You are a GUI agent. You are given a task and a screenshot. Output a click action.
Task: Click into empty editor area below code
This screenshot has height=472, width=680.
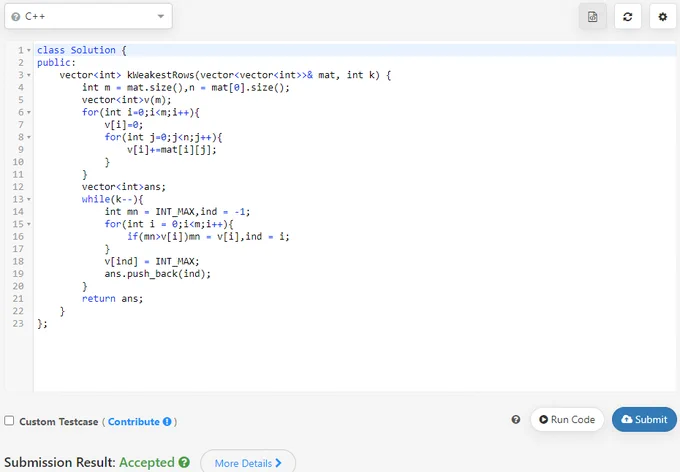355,360
